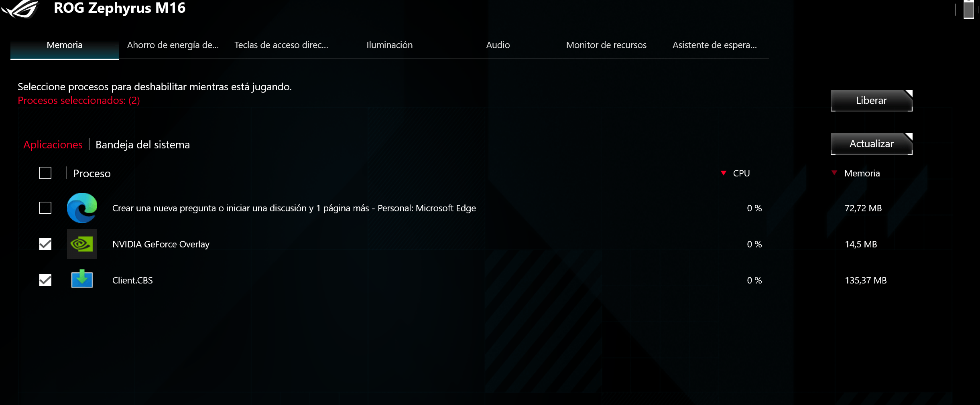980x405 pixels.
Task: Click the 14,5 MB memory value
Action: click(x=861, y=244)
